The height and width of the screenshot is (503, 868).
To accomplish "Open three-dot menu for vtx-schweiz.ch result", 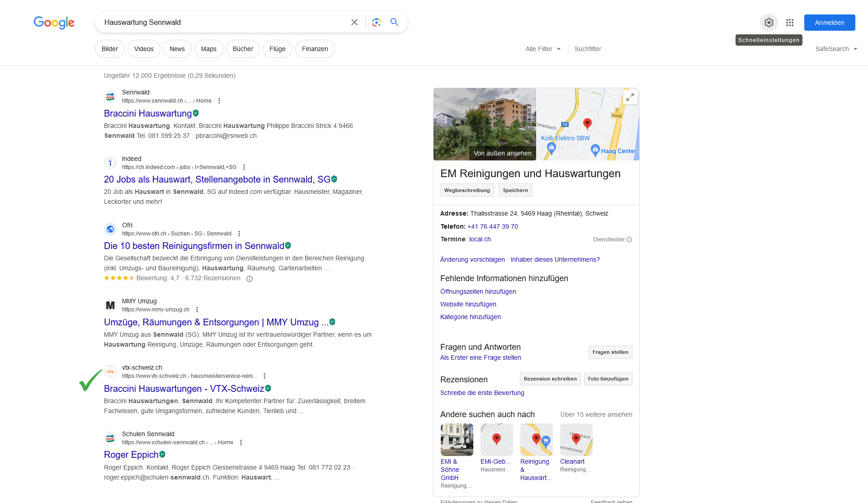I will point(264,376).
